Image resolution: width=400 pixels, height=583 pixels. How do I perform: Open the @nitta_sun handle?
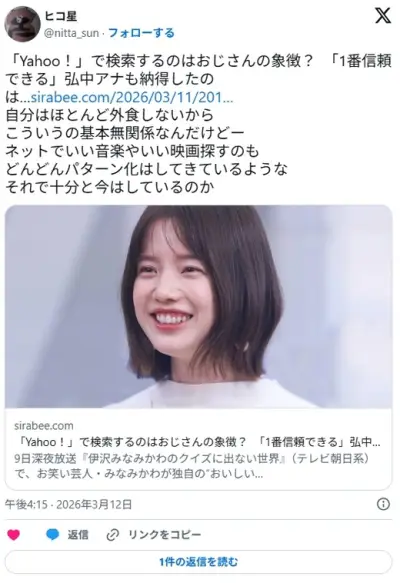pyautogui.click(x=71, y=33)
